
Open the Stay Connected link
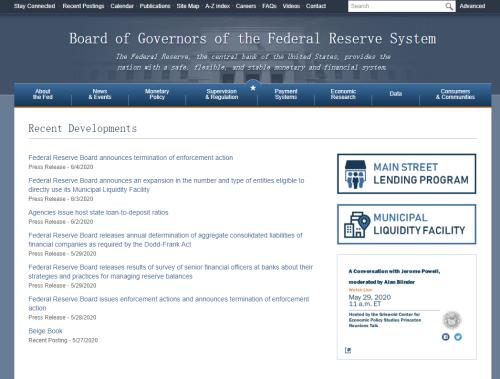click(x=35, y=6)
